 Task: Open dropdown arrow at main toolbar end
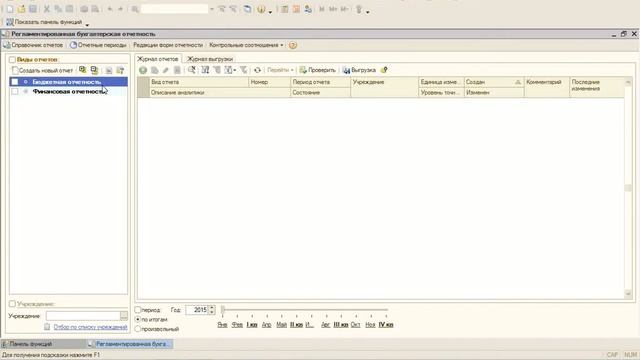pos(368,11)
